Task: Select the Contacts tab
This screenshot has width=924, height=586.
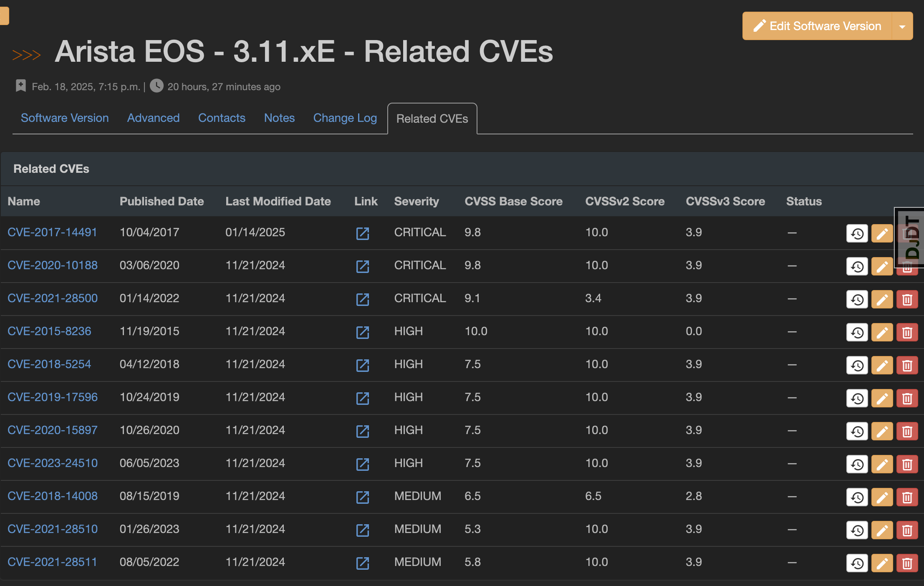Action: click(222, 118)
